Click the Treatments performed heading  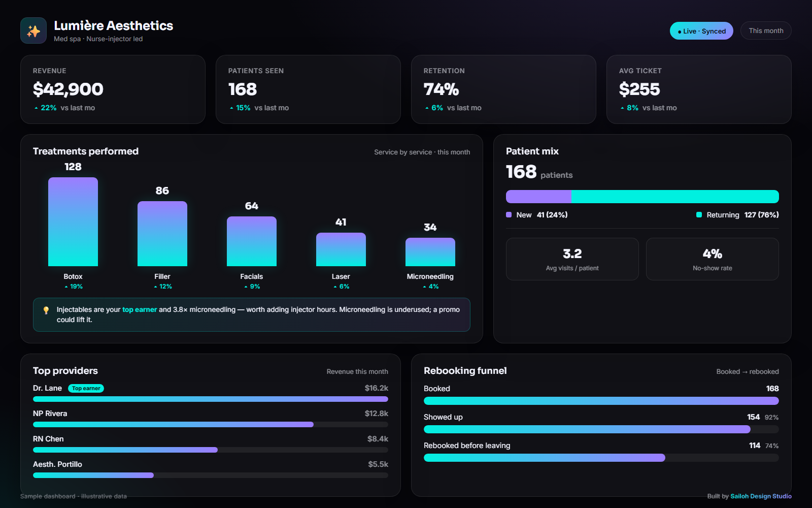[86, 151]
